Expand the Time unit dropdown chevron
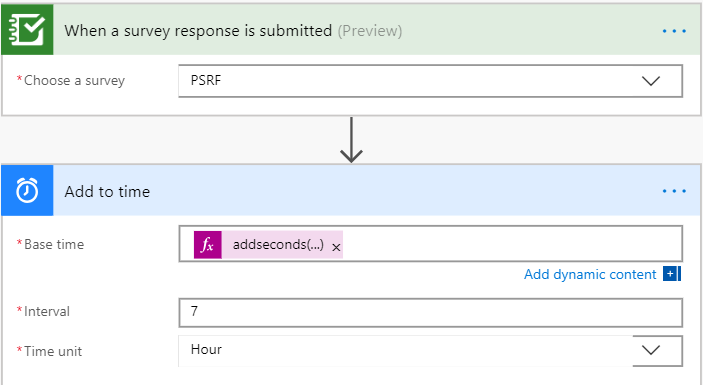 coord(651,350)
